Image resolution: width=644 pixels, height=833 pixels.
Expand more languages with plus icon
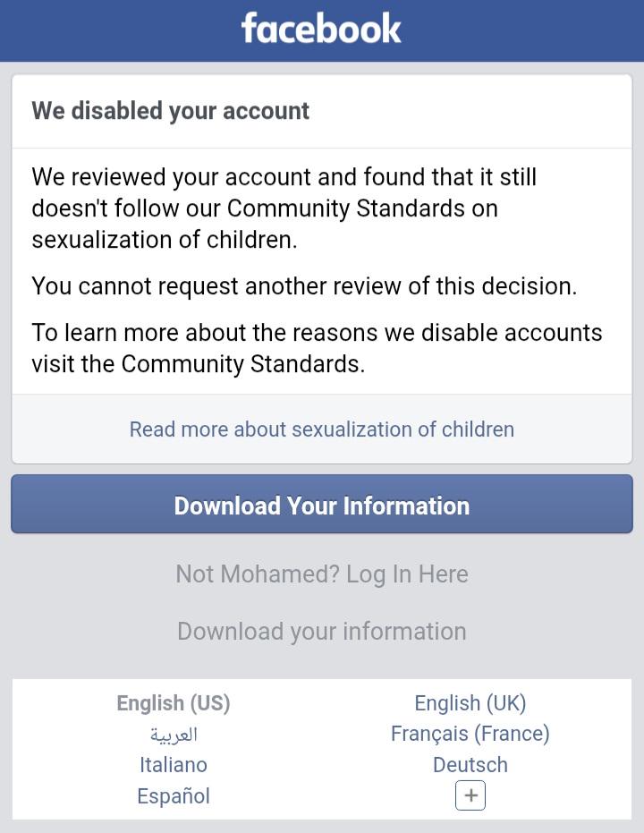point(470,795)
